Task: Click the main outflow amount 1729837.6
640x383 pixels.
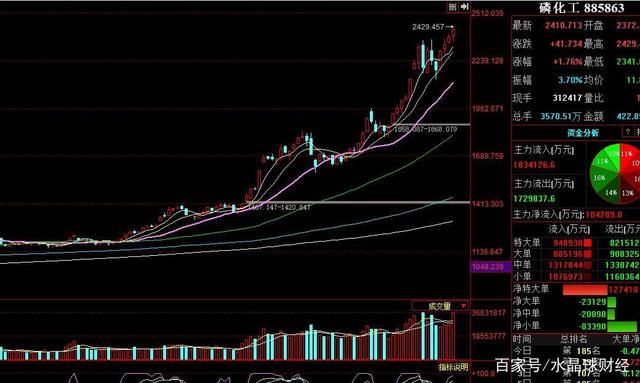Action: [534, 199]
